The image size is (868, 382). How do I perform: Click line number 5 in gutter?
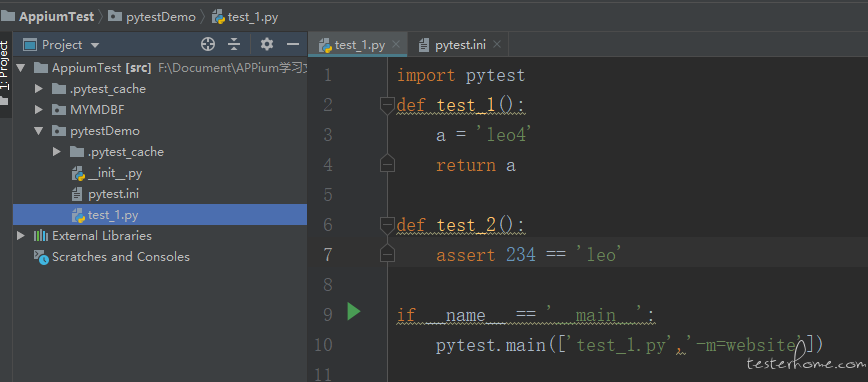327,195
